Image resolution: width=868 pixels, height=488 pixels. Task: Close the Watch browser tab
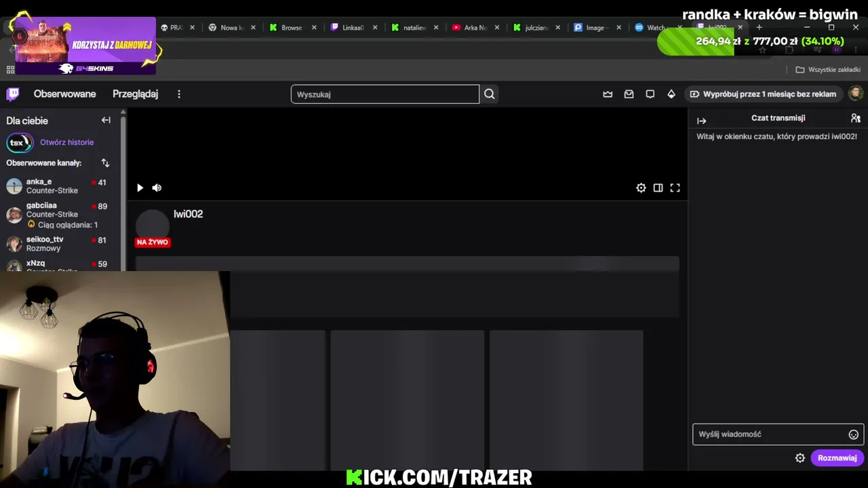(x=679, y=28)
